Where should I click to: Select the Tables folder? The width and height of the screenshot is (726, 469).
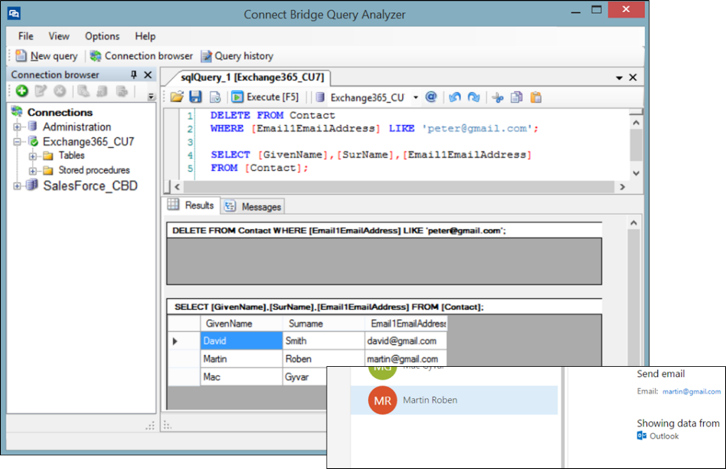[x=71, y=156]
